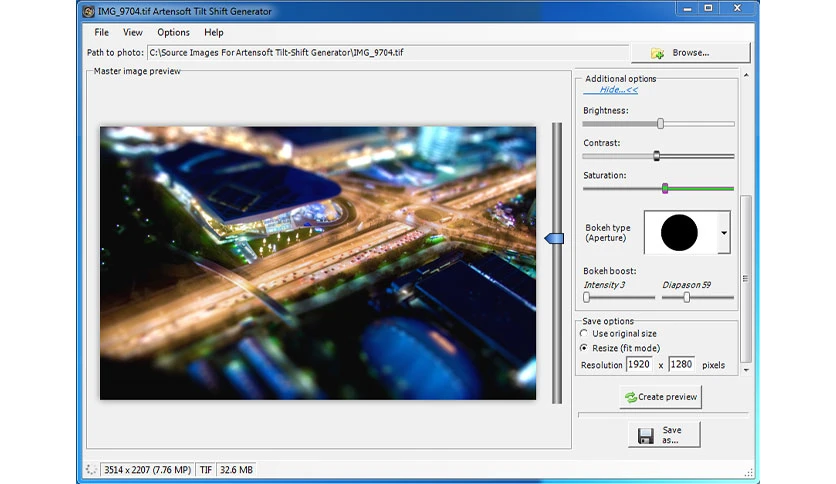Click the 32.6 MB file size status
Viewport: 836px width, 484px height.
pyautogui.click(x=236, y=470)
